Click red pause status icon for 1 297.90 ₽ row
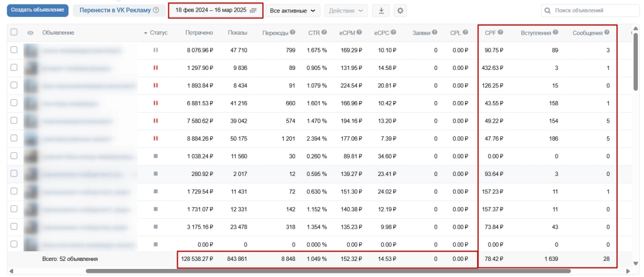 (155, 68)
